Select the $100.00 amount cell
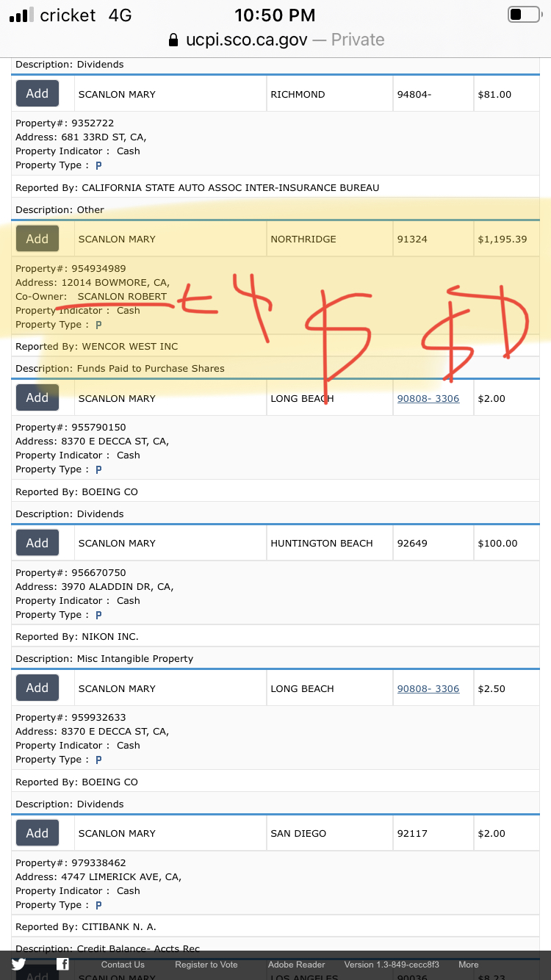The height and width of the screenshot is (980, 551). point(506,543)
